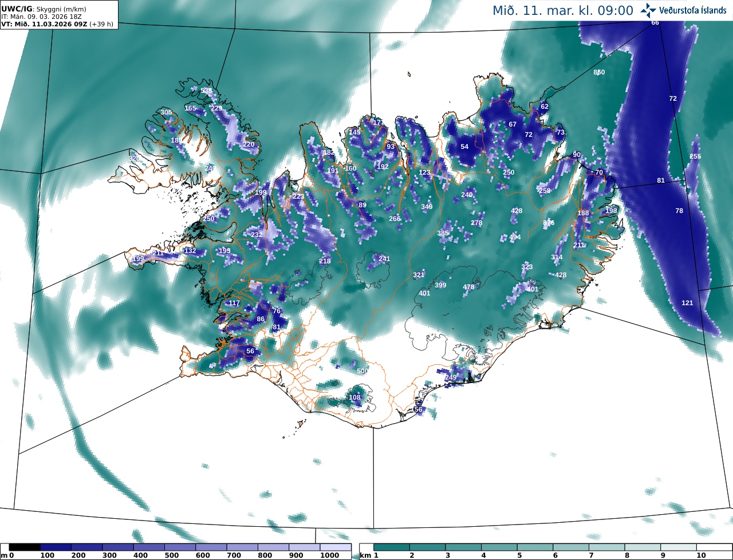Image resolution: width=733 pixels, height=560 pixels.
Task: Click the '198' value near the east coast
Action: 611,211
